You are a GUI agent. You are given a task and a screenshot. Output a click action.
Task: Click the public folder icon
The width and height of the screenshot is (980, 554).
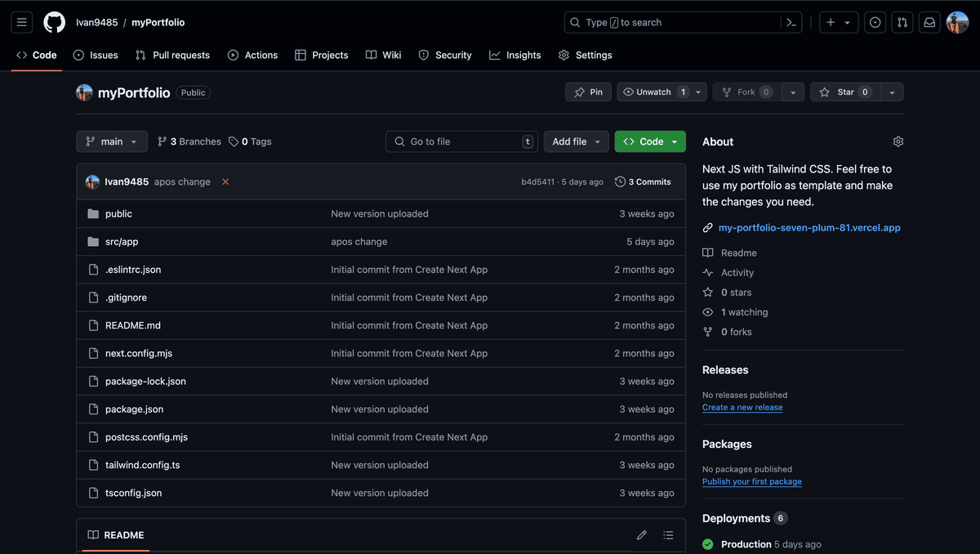click(93, 214)
